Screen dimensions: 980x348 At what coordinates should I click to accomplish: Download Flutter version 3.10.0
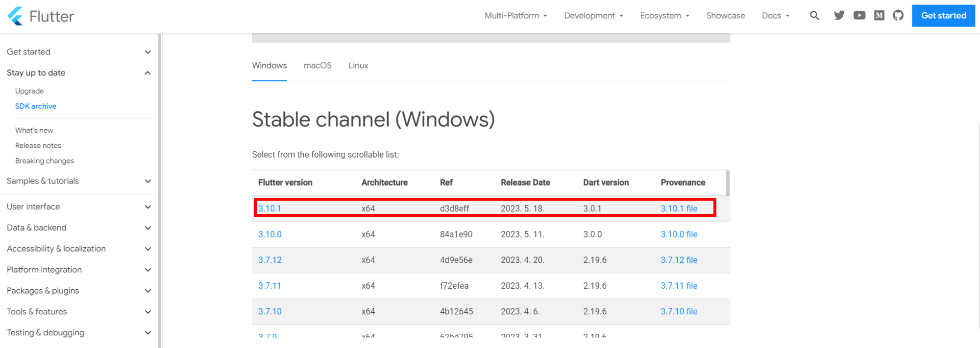tap(270, 234)
